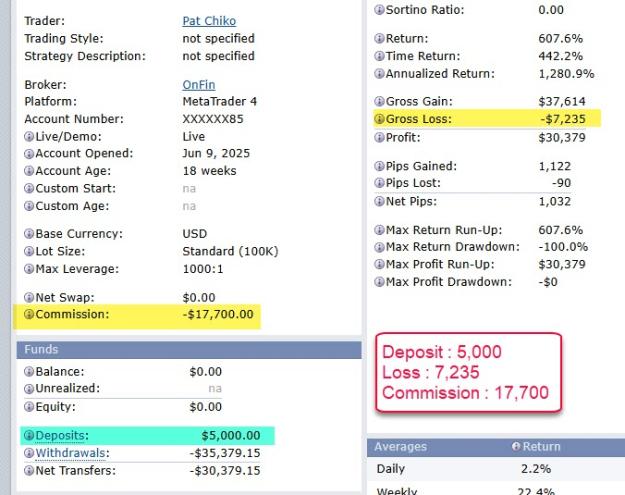Screen dimensions: 625x495
Task: Select max leverage value 1000:1
Action: 203,269
